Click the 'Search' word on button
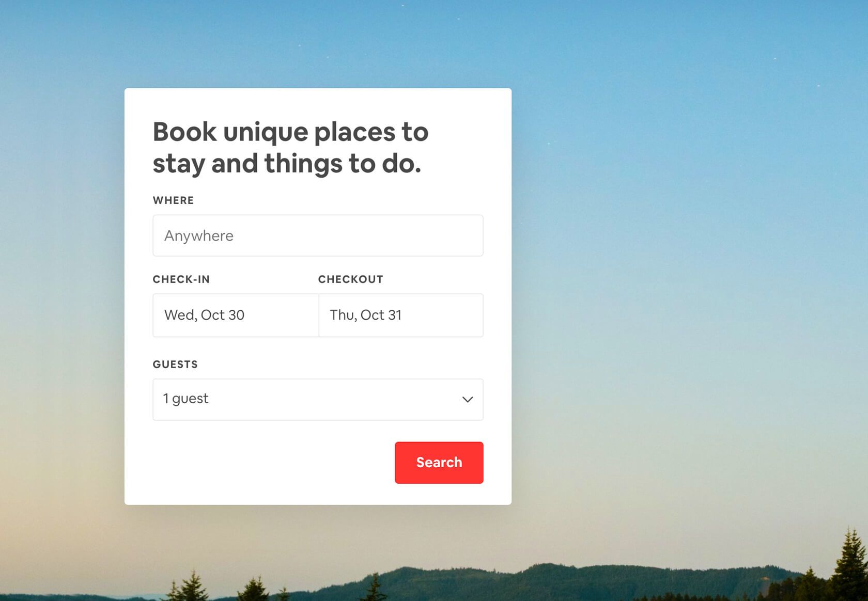Viewport: 868px width, 601px height. pos(439,463)
